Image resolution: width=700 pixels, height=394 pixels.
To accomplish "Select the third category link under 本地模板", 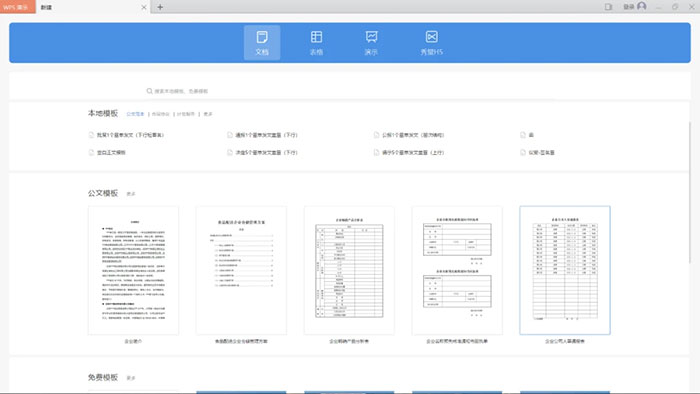I will click(186, 114).
